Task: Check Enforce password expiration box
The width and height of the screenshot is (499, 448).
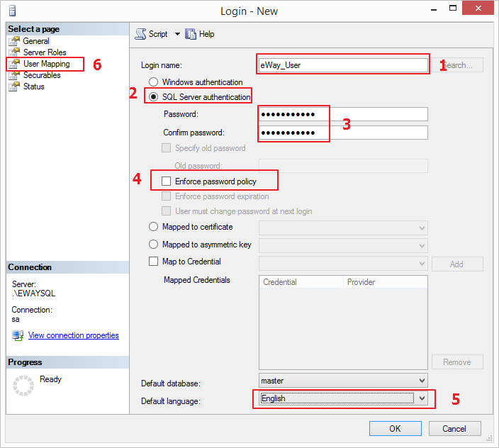Action: coord(166,196)
